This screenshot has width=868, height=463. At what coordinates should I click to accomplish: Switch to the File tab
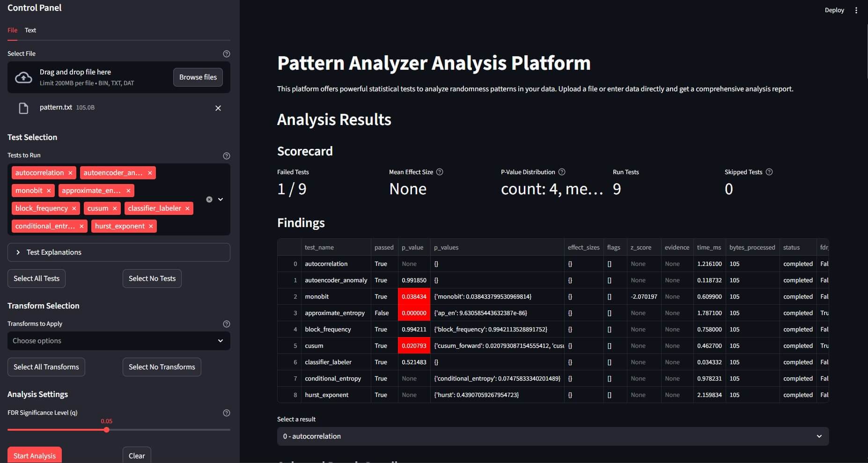12,30
